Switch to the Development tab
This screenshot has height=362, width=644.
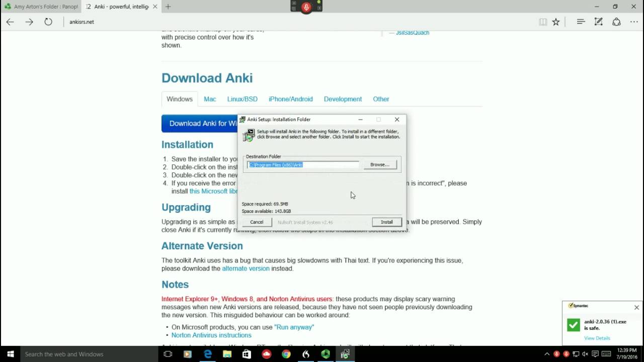pos(343,99)
